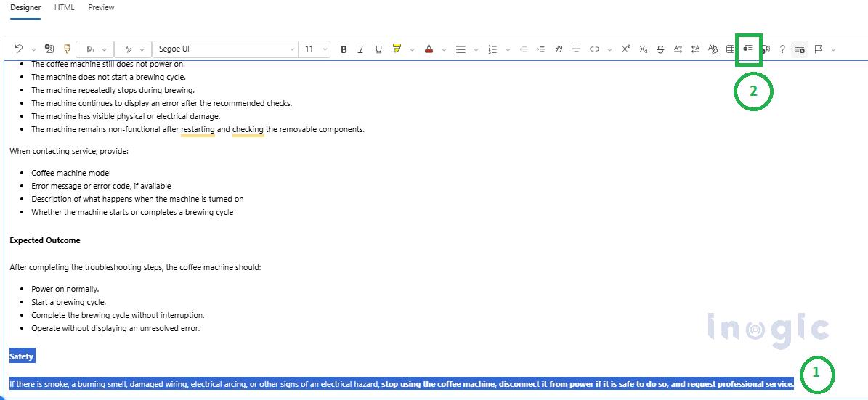Click the "Power on normally." bullet
This screenshot has height=400, width=868.
[x=65, y=289]
